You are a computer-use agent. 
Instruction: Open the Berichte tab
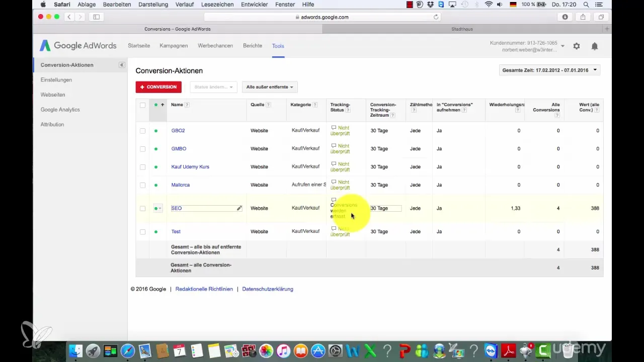pyautogui.click(x=253, y=46)
